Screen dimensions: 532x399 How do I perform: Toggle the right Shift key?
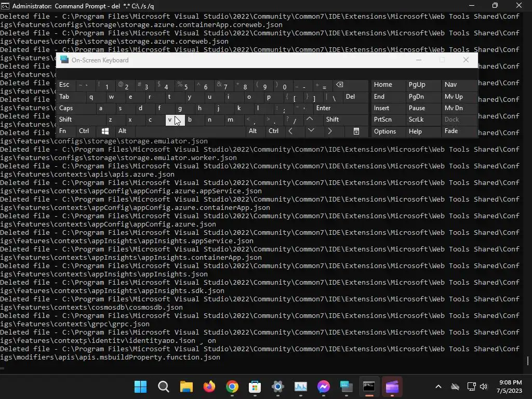click(345, 119)
